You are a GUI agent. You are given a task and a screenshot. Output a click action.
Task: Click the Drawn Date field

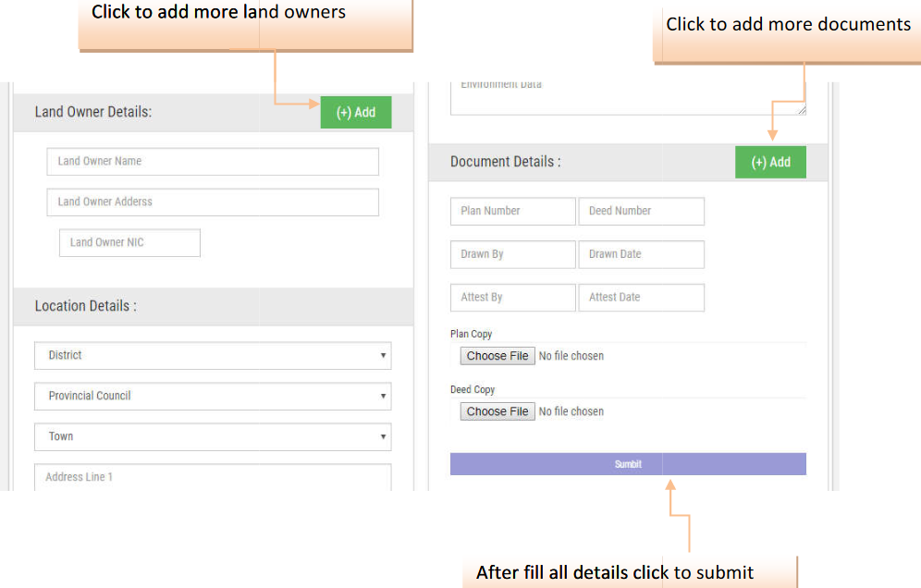pyautogui.click(x=641, y=254)
